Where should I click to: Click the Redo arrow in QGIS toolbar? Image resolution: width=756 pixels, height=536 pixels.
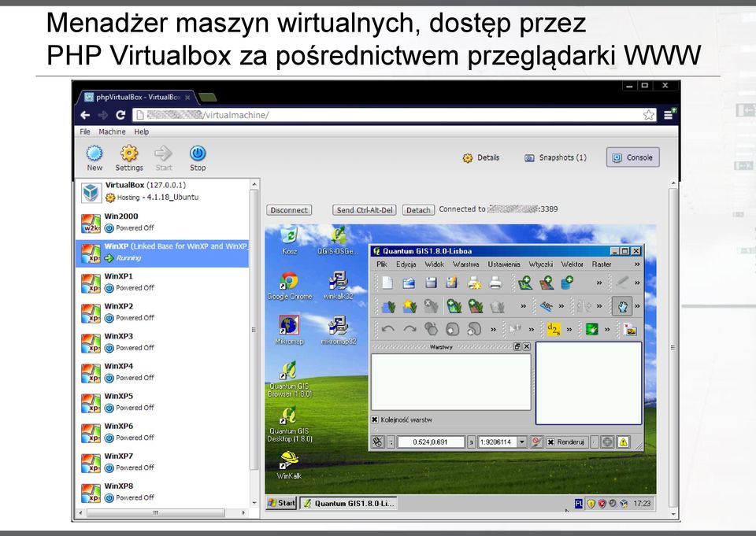pos(409,329)
